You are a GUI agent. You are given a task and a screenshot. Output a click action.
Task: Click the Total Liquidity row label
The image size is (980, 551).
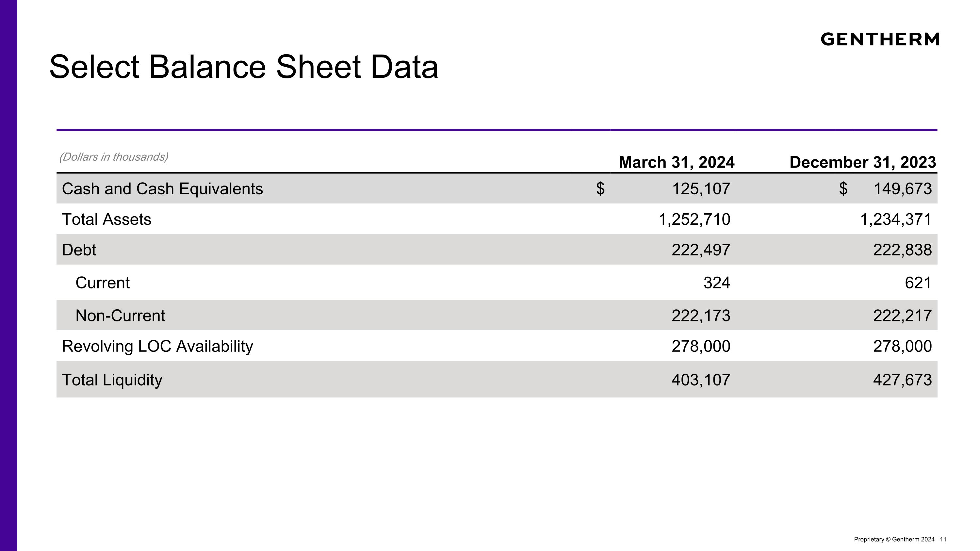click(112, 380)
